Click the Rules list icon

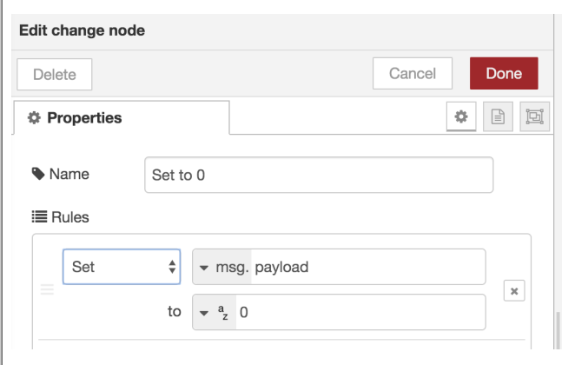(38, 217)
